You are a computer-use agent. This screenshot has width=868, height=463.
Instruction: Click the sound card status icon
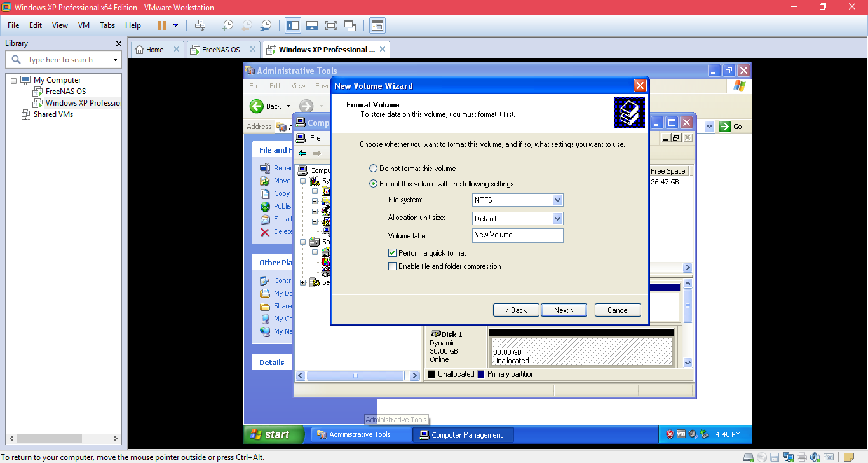click(815, 457)
